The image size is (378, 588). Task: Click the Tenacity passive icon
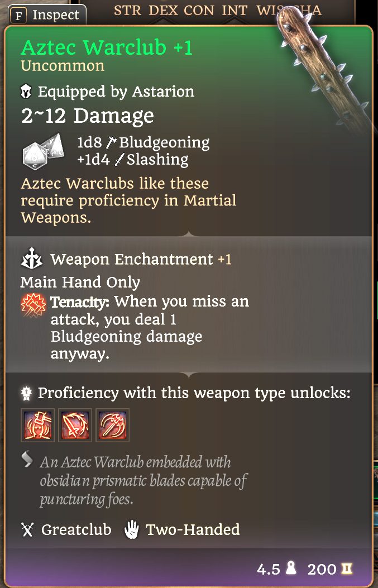34,305
